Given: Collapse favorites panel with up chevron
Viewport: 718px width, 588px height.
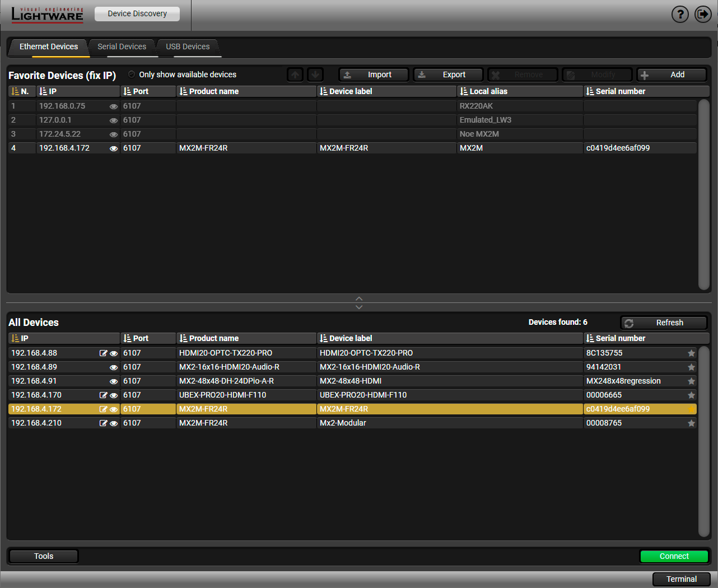Looking at the screenshot, I should click(x=359, y=298).
